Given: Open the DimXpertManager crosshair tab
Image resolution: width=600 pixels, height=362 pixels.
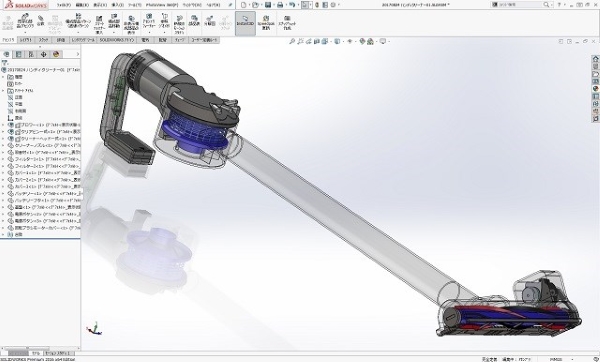Looking at the screenshot, I should click(43, 54).
